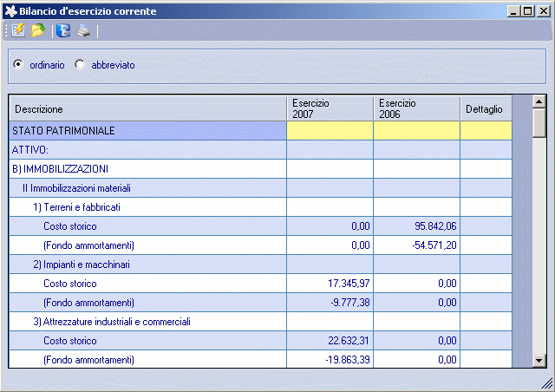The height and width of the screenshot is (392, 555).
Task: Click the Descrizione column header
Action: tap(148, 108)
